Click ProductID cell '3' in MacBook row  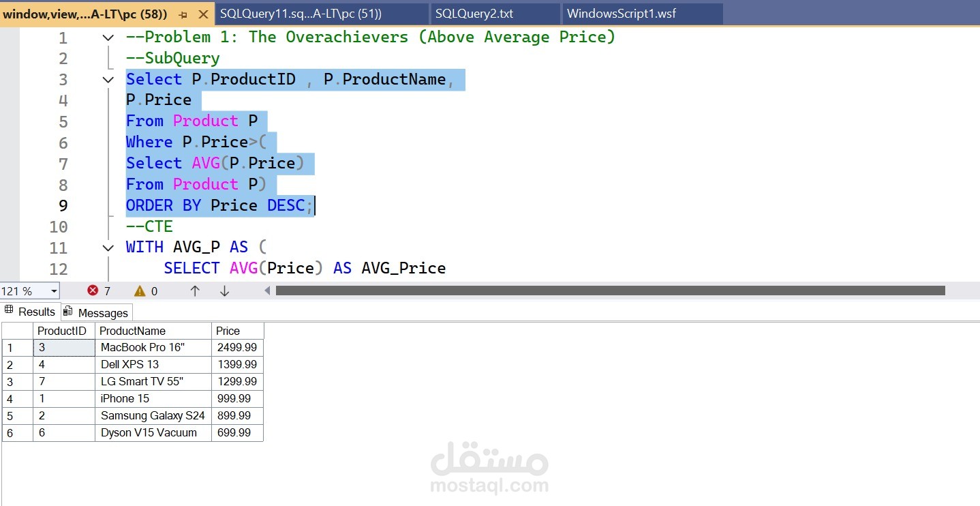(64, 348)
